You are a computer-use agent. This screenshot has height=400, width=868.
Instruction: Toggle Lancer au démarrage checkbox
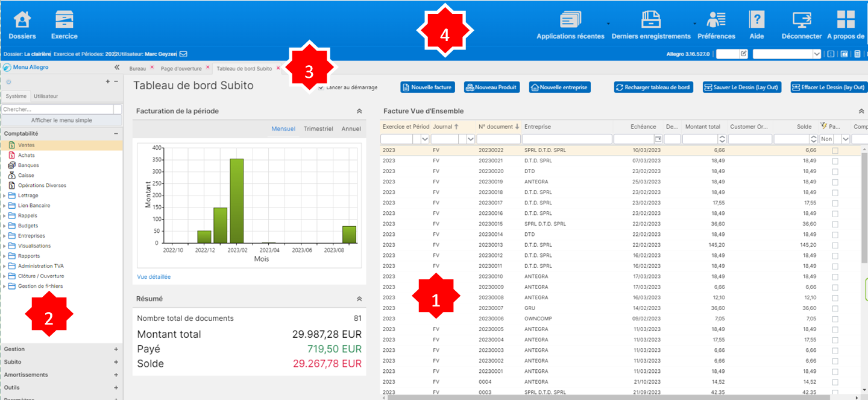tap(321, 87)
